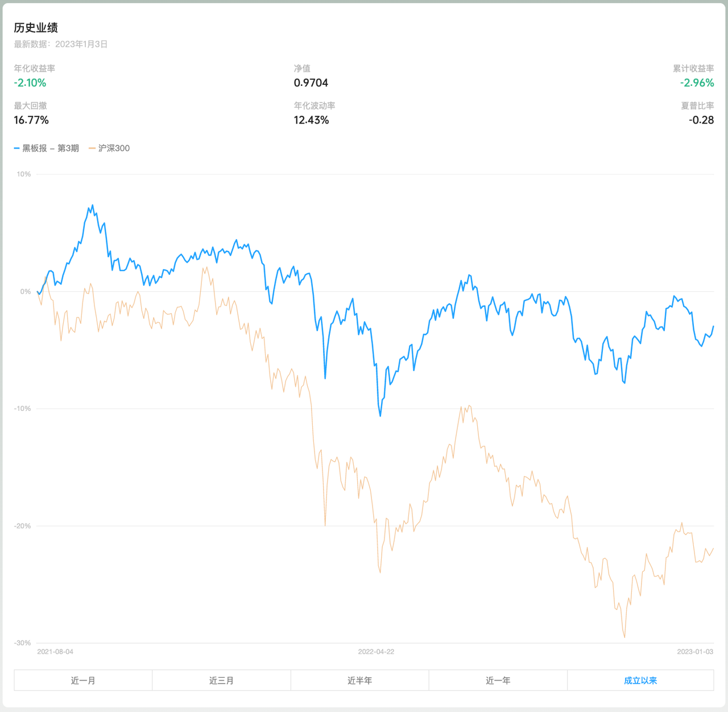Image resolution: width=728 pixels, height=712 pixels.
Task: Click the 2022-04-22 date axis label
Action: coord(376,652)
